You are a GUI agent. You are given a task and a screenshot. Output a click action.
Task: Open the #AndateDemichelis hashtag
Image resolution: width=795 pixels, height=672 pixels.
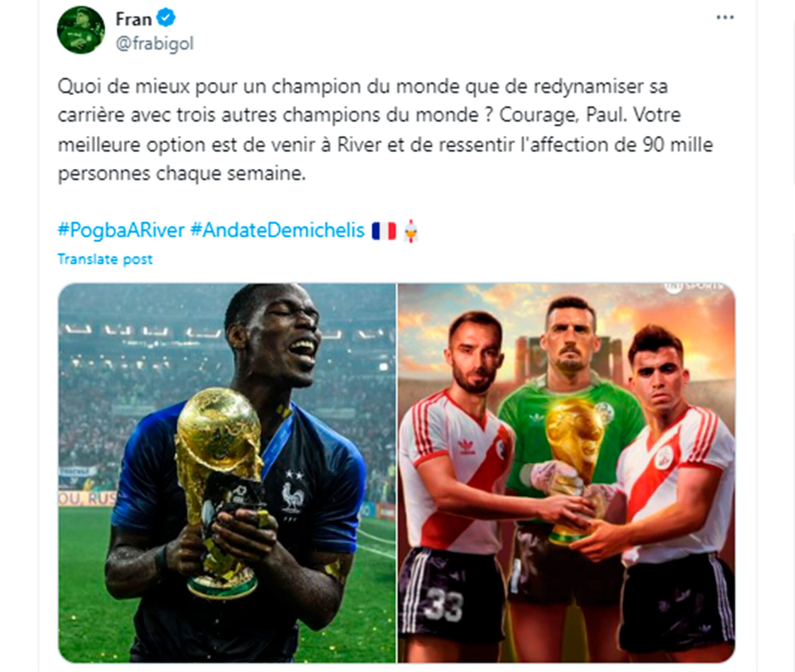point(277,230)
